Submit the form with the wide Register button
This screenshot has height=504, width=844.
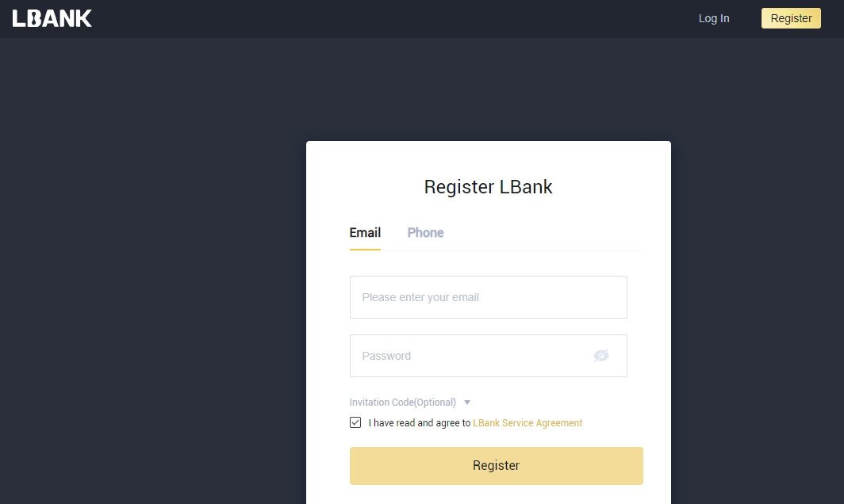click(496, 465)
